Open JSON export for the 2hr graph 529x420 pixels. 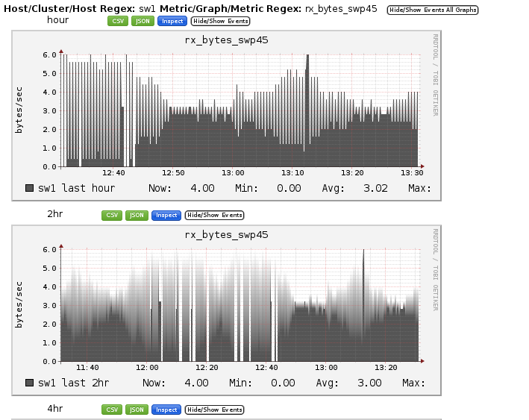(x=137, y=215)
